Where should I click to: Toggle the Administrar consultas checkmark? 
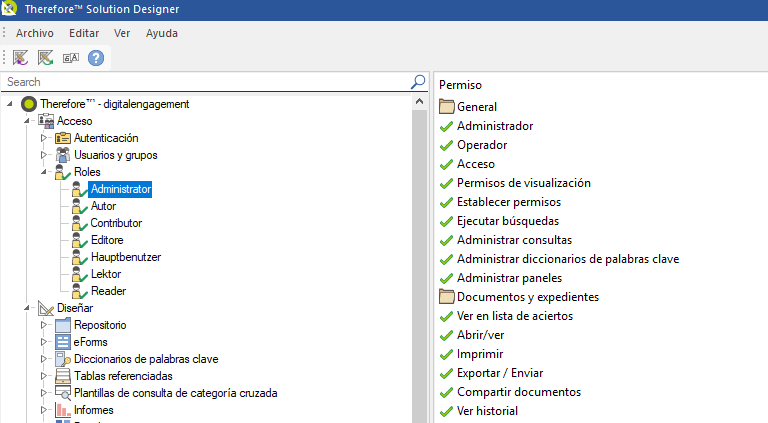click(x=446, y=240)
